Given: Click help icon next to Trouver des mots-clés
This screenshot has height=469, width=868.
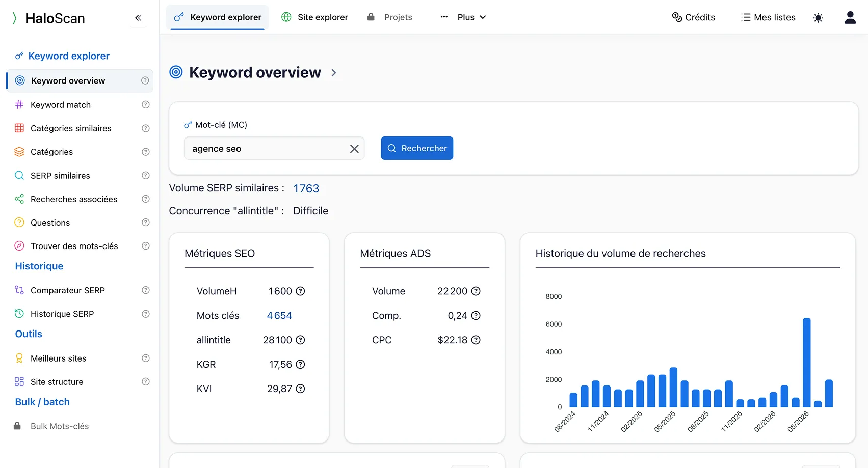Looking at the screenshot, I should pyautogui.click(x=145, y=246).
